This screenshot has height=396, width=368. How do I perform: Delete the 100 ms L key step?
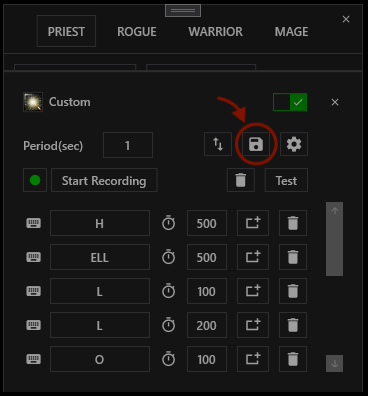click(293, 291)
